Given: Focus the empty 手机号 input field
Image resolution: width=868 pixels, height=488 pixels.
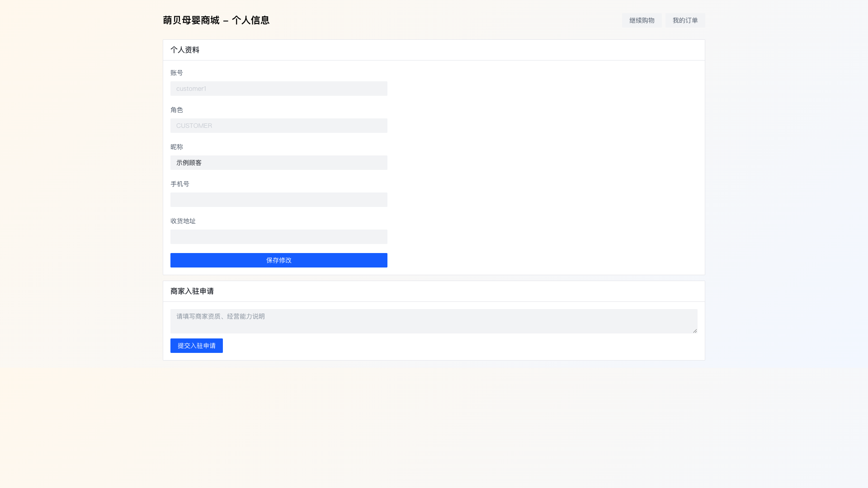Looking at the screenshot, I should tap(278, 200).
